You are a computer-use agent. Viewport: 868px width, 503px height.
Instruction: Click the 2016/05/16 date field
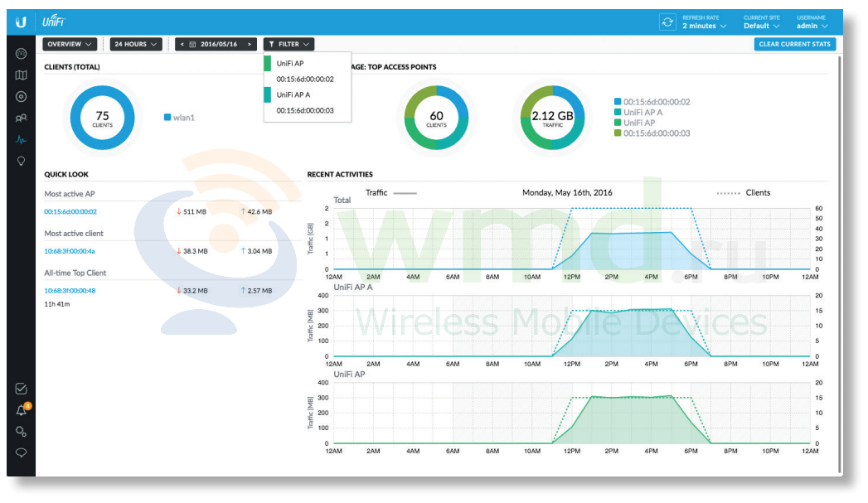[219, 44]
